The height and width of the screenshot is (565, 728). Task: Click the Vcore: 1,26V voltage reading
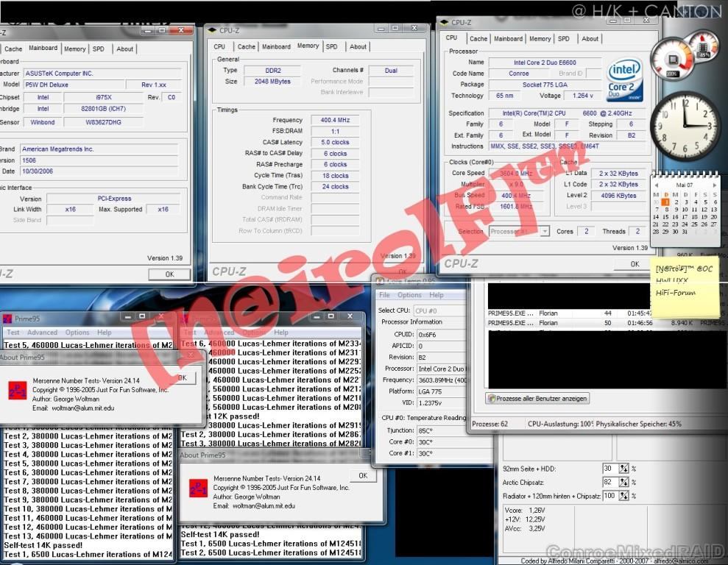(525, 511)
